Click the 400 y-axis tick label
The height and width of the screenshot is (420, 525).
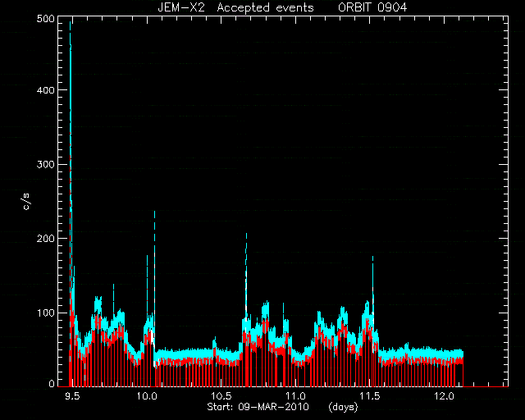click(x=45, y=90)
